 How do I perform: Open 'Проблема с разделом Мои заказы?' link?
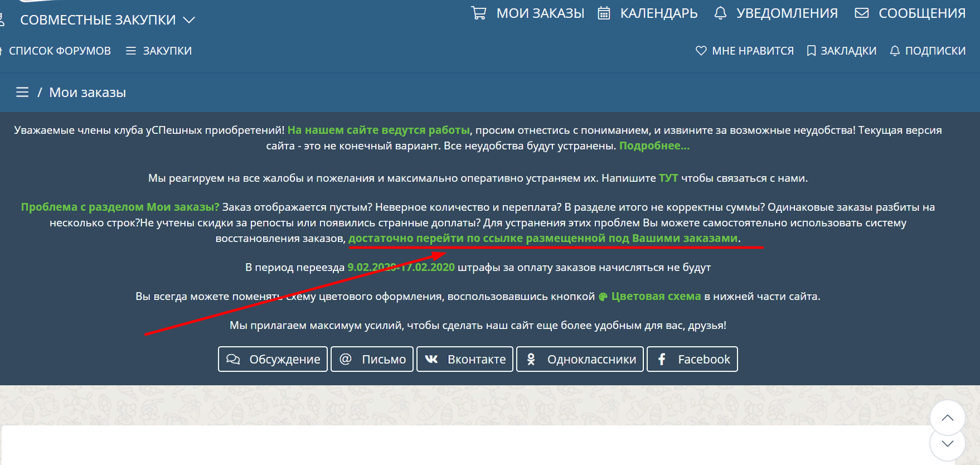120,207
